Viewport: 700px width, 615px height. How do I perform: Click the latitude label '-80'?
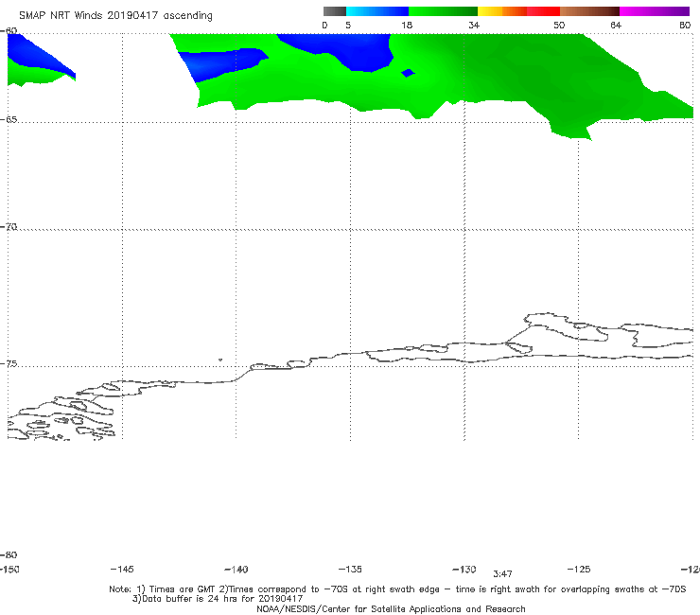[x=9, y=554]
